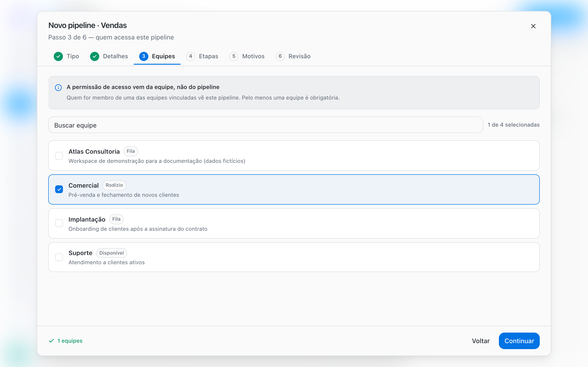Click the step 4 circle for Etapas
Image resolution: width=588 pixels, height=367 pixels.
(x=190, y=56)
